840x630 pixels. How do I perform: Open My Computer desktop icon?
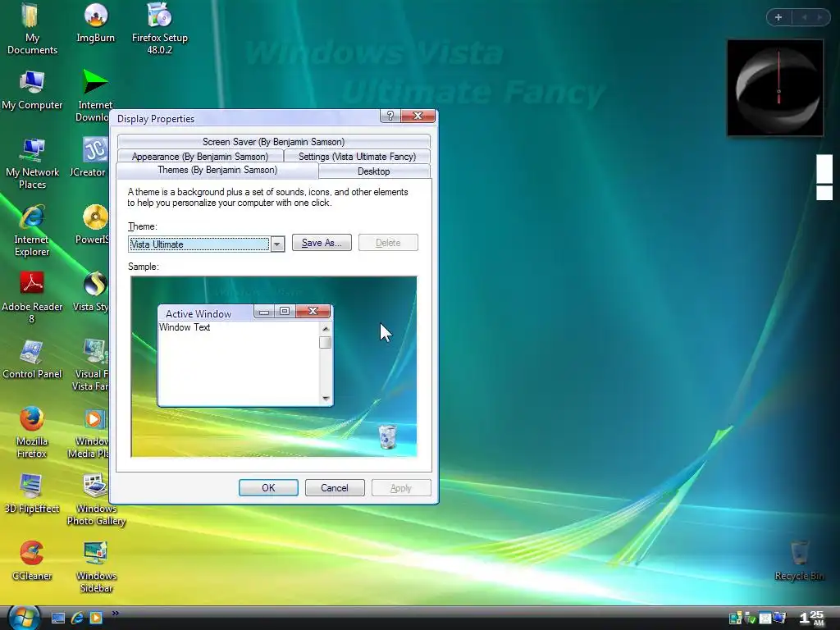pos(32,90)
